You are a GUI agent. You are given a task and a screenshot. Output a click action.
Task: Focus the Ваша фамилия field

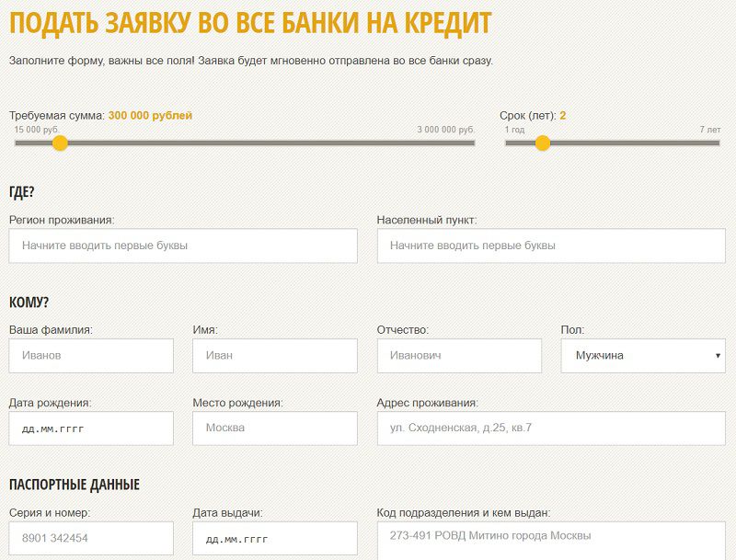pos(91,356)
